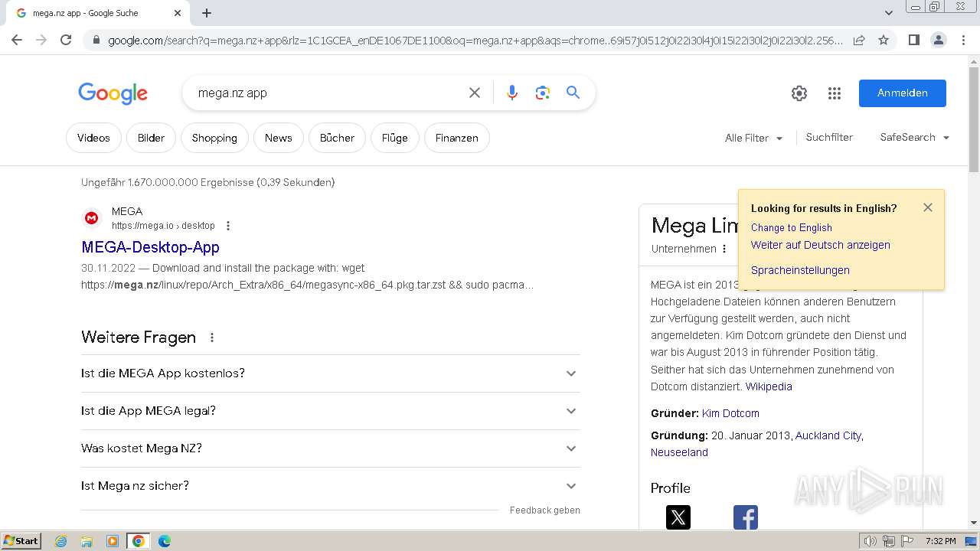The width and height of the screenshot is (980, 551).
Task: Open File Explorer from the taskbar
Action: click(x=87, y=541)
